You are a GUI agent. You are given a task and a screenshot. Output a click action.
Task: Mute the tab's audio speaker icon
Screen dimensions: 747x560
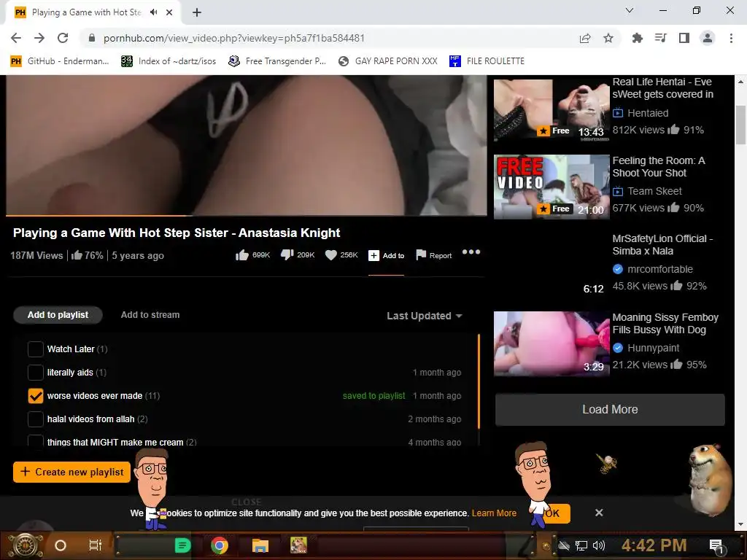(153, 12)
